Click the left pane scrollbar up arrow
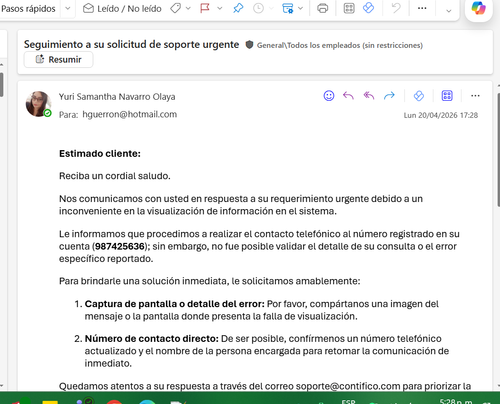The image size is (500, 404). pyautogui.click(x=1, y=64)
